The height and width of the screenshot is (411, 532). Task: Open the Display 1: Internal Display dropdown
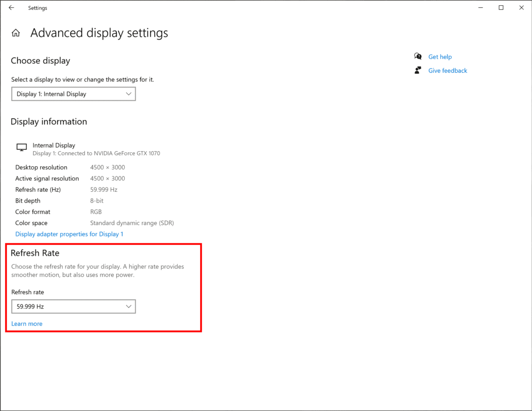[73, 94]
